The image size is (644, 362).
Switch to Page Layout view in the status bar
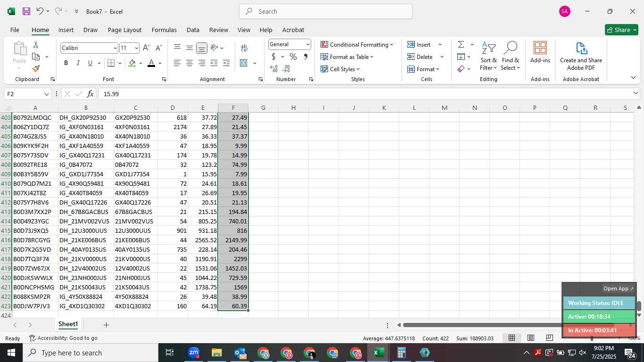[531, 338]
